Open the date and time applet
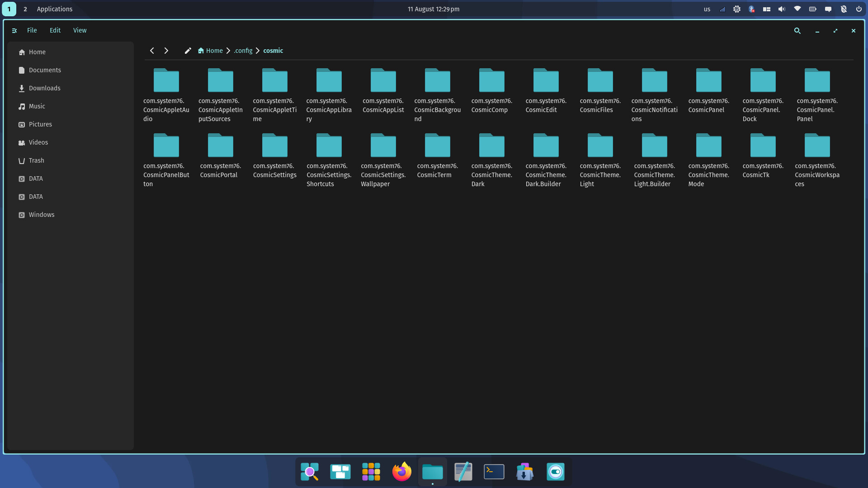This screenshot has height=488, width=868. click(434, 9)
